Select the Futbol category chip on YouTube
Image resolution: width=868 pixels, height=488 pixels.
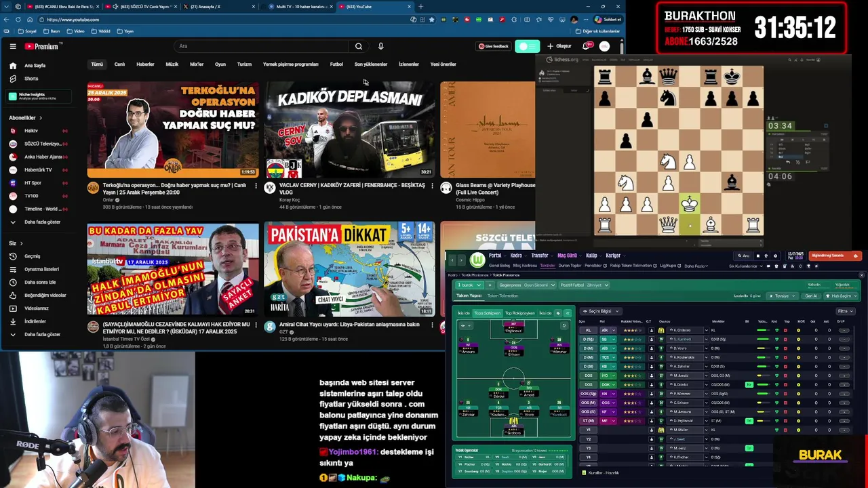336,64
